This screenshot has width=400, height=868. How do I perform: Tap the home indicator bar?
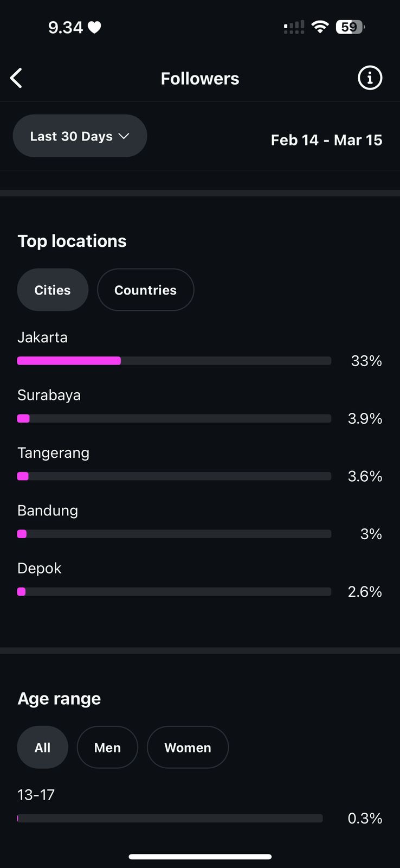(200, 857)
